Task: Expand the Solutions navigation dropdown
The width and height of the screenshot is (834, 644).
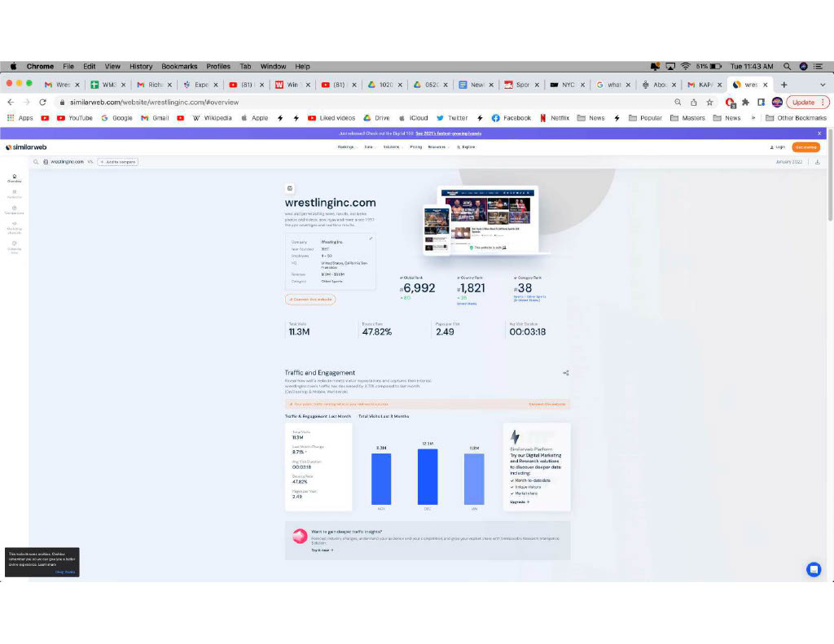Action: point(393,147)
